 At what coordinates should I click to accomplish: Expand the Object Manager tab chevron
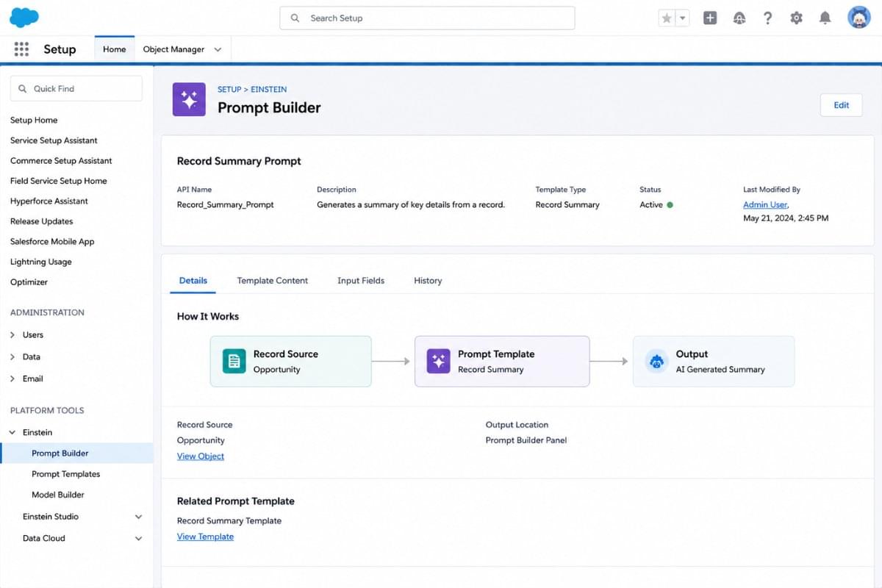pos(218,49)
